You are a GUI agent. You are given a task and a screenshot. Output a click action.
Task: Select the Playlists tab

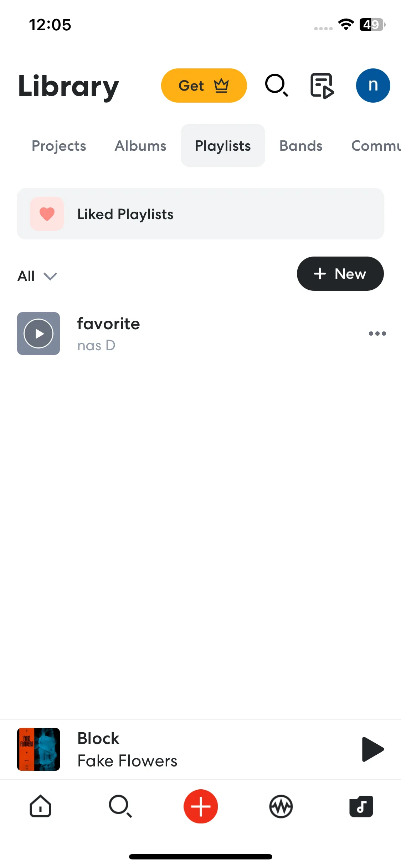223,145
